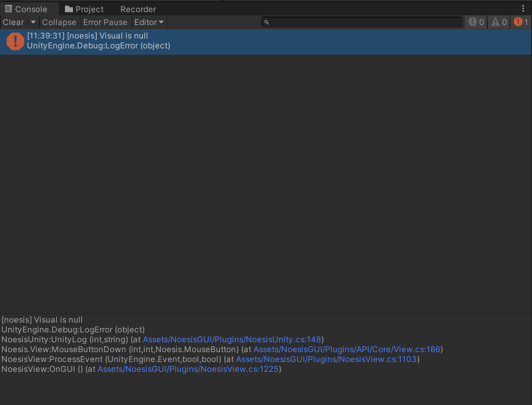The width and height of the screenshot is (532, 405).
Task: Toggle warning messages filter showing 0
Action: (x=499, y=22)
